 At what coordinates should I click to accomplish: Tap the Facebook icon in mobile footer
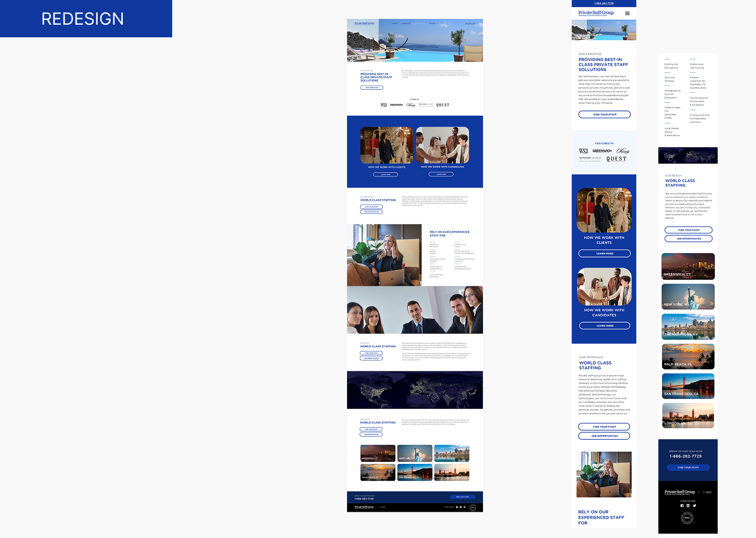point(682,506)
